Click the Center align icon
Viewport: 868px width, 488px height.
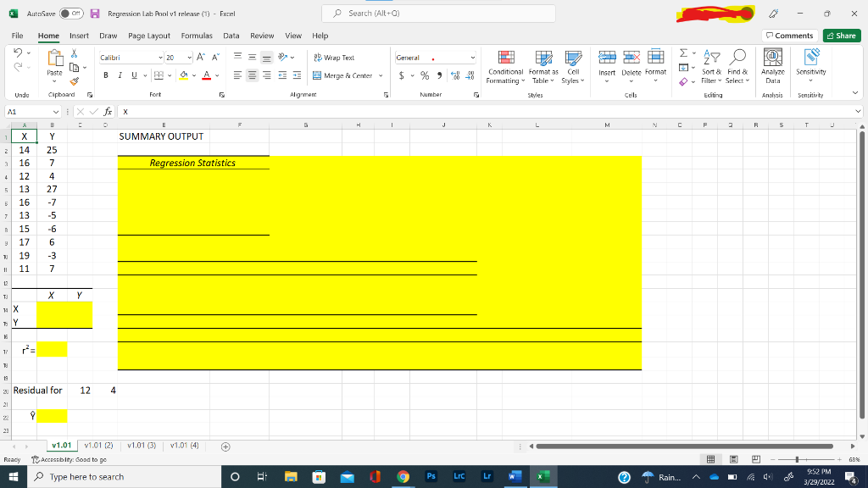(x=252, y=75)
